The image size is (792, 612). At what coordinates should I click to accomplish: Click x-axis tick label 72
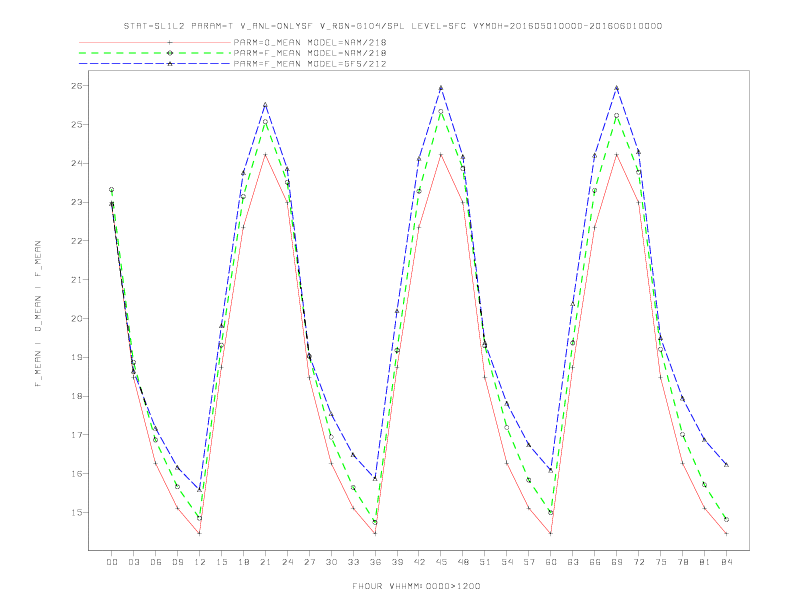(638, 562)
